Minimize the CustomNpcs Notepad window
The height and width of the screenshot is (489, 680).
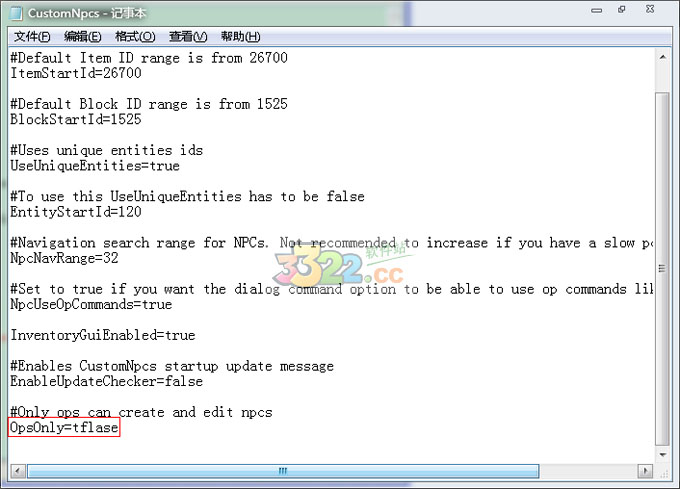click(x=597, y=10)
